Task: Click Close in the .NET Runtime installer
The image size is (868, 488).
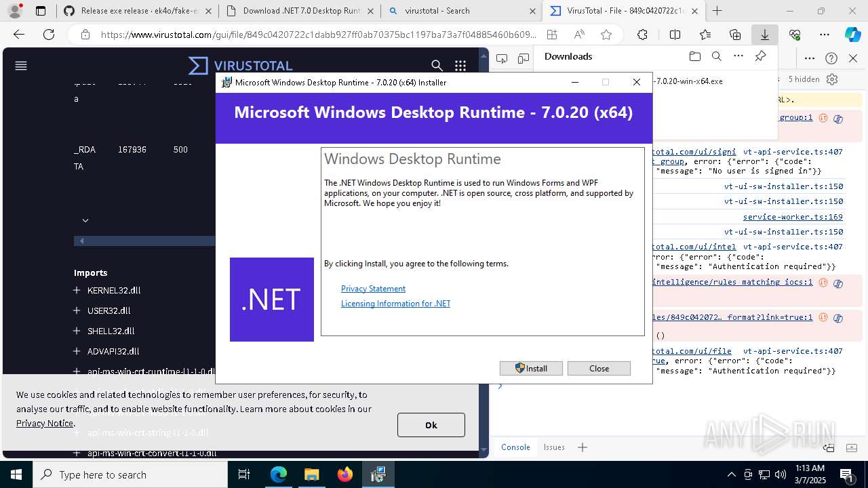Action: click(x=599, y=368)
